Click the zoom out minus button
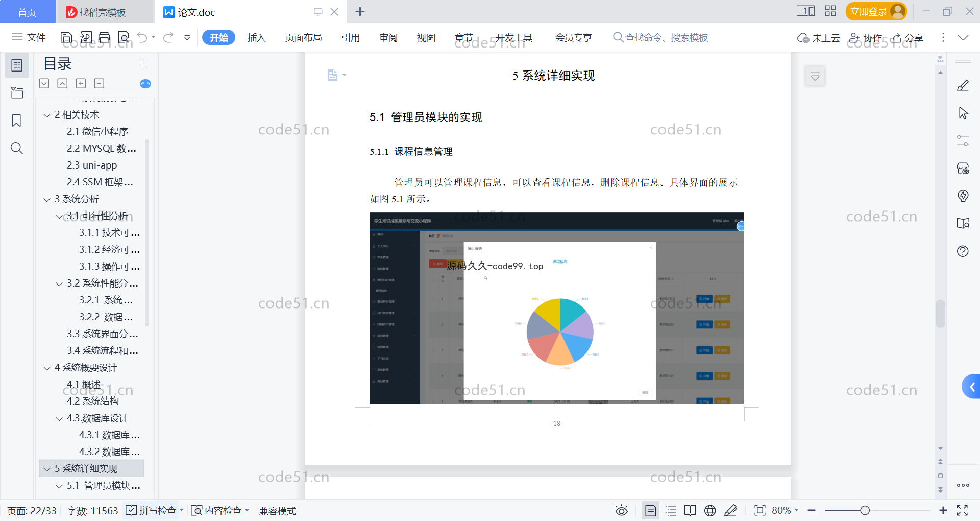 click(x=812, y=510)
